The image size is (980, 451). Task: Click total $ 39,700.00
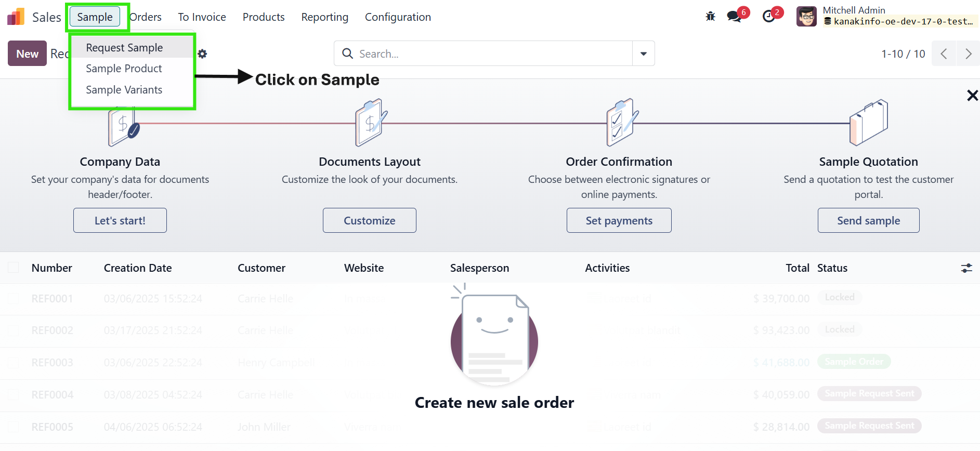[x=781, y=299]
